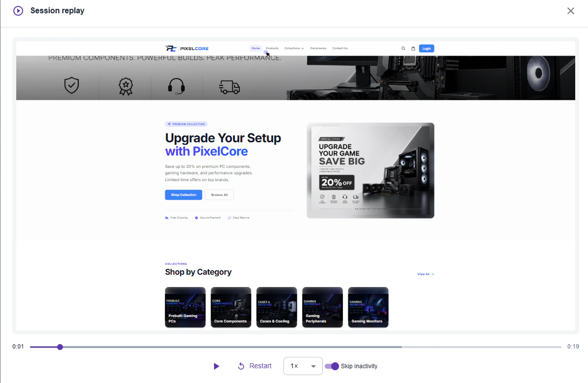Select the Products nav item
Screen dimensions: 588x383
pyautogui.click(x=272, y=48)
